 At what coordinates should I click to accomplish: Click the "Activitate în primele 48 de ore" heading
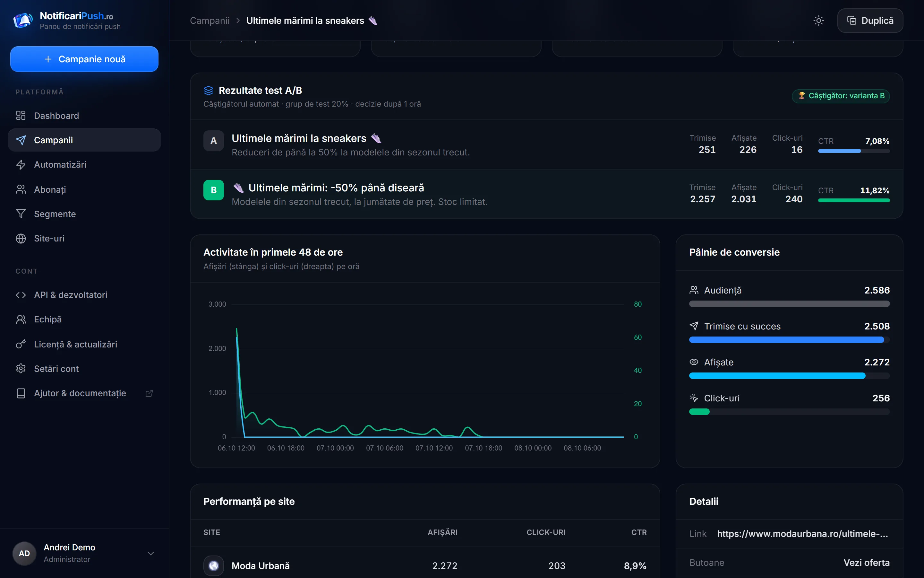click(273, 252)
